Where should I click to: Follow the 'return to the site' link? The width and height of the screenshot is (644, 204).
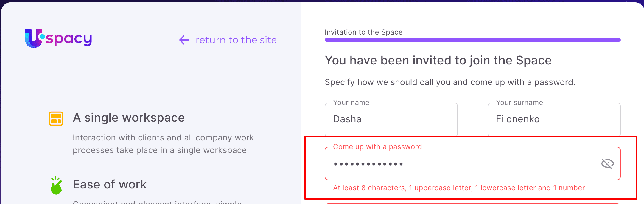tap(236, 40)
